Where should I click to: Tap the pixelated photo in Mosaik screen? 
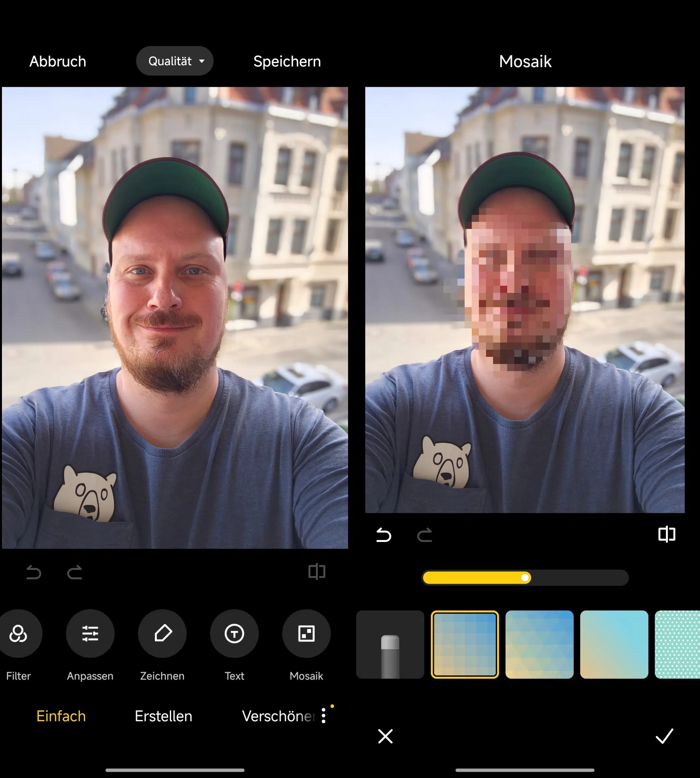coord(525,300)
